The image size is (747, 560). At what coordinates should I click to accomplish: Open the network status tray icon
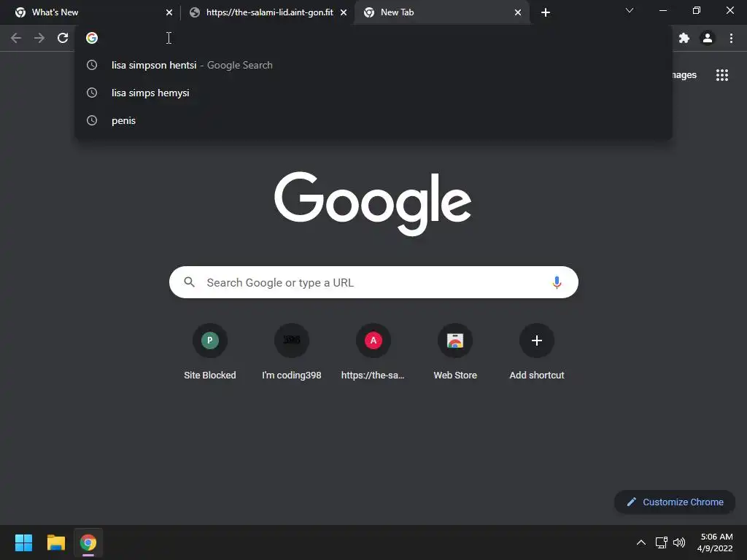tap(661, 542)
